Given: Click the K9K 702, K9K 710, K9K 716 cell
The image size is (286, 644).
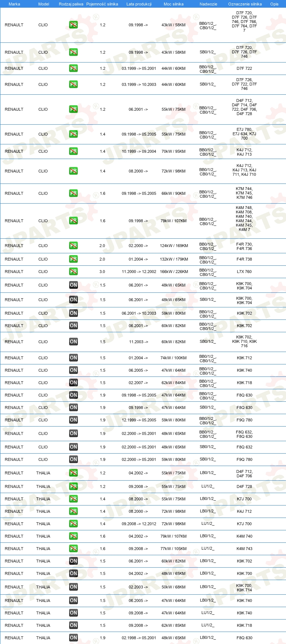Looking at the screenshot, I should pos(244,341).
